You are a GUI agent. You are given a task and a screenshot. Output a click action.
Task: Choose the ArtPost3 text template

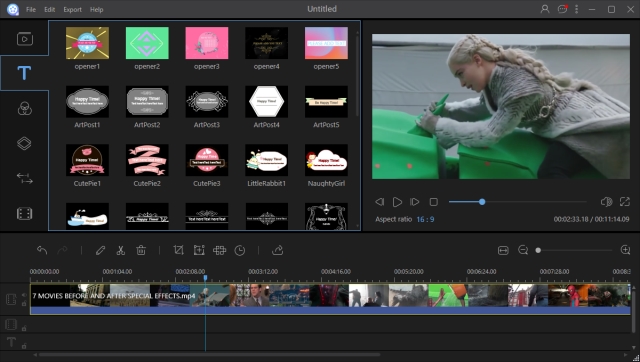(207, 102)
